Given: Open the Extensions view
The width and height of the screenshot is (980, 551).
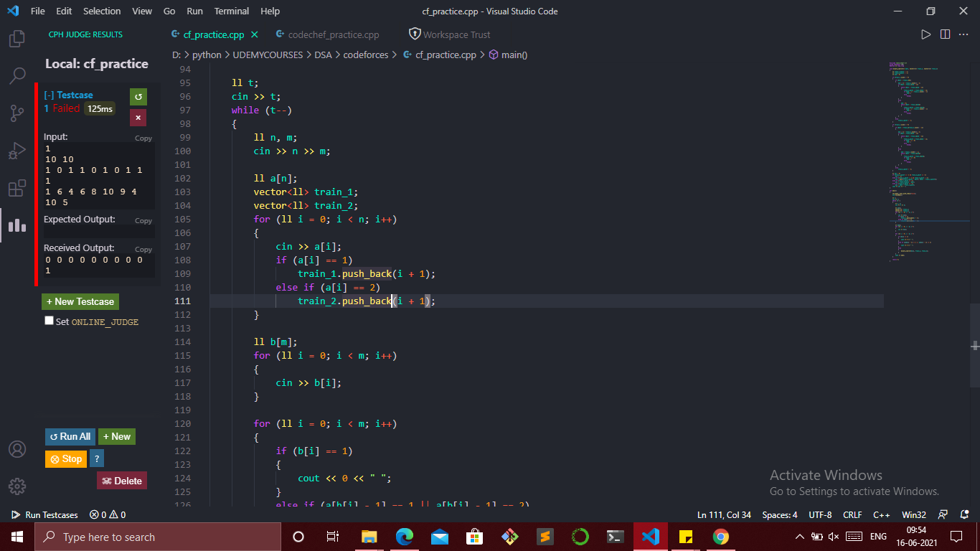Looking at the screenshot, I should coord(17,188).
